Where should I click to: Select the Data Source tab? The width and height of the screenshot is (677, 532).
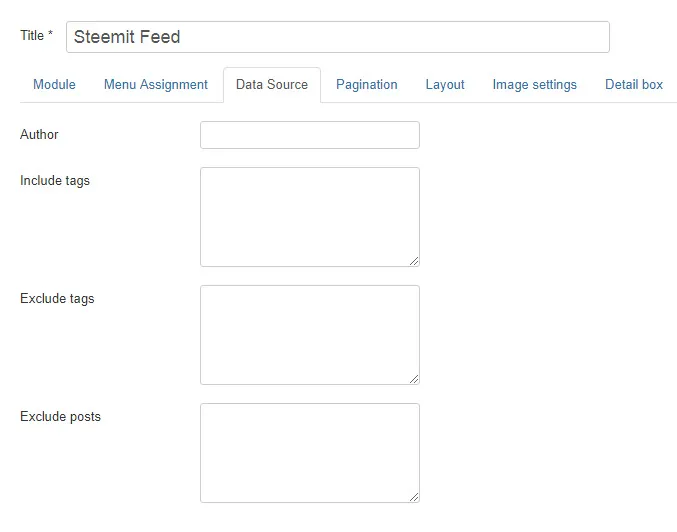[272, 85]
